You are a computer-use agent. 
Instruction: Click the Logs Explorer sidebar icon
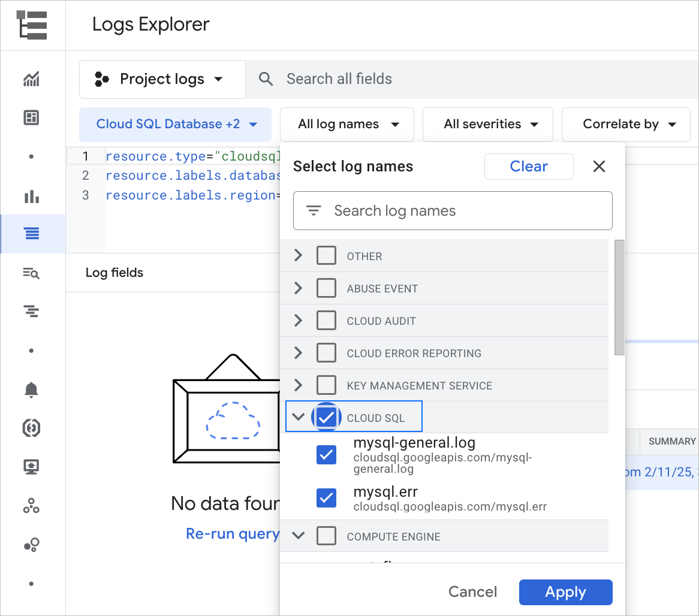pyautogui.click(x=32, y=234)
